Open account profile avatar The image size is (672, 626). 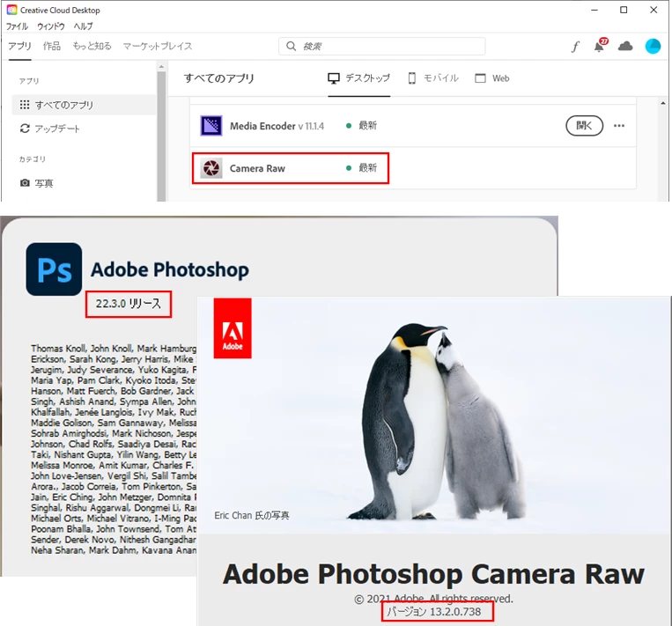pyautogui.click(x=653, y=46)
